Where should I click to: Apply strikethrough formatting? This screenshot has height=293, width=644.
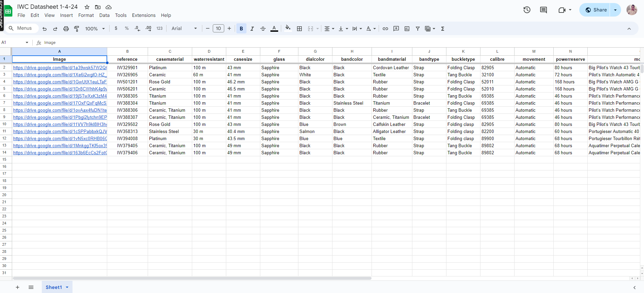point(263,29)
